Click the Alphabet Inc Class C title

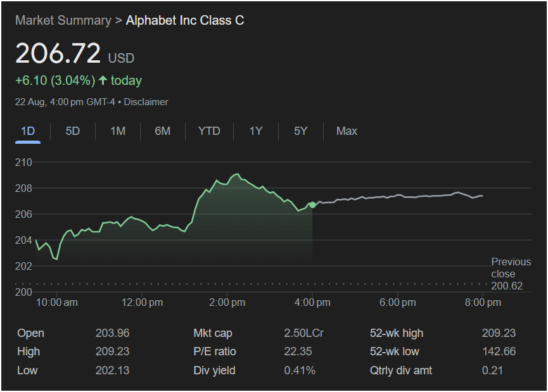pos(185,20)
